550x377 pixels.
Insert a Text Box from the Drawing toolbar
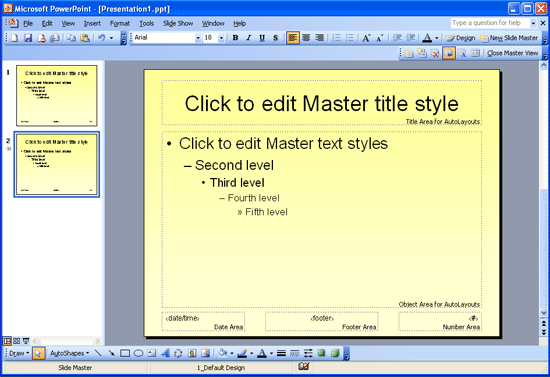tap(152, 353)
